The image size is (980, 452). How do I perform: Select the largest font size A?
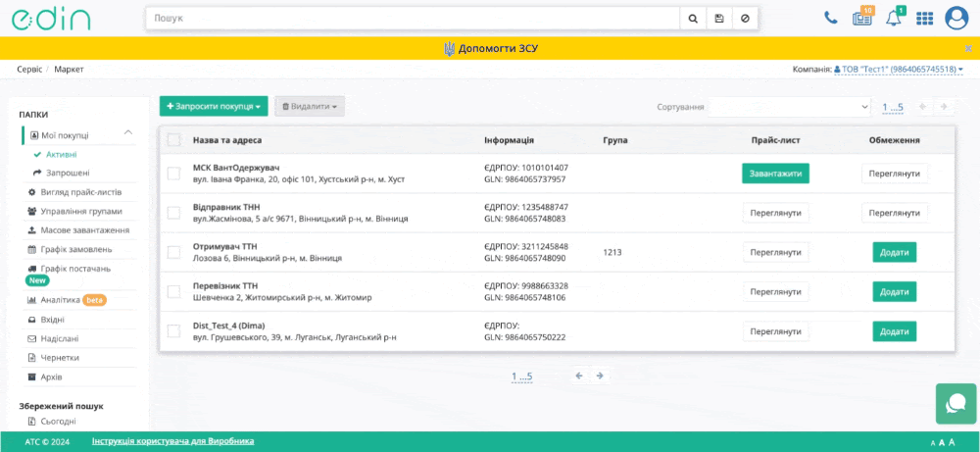[952, 442]
